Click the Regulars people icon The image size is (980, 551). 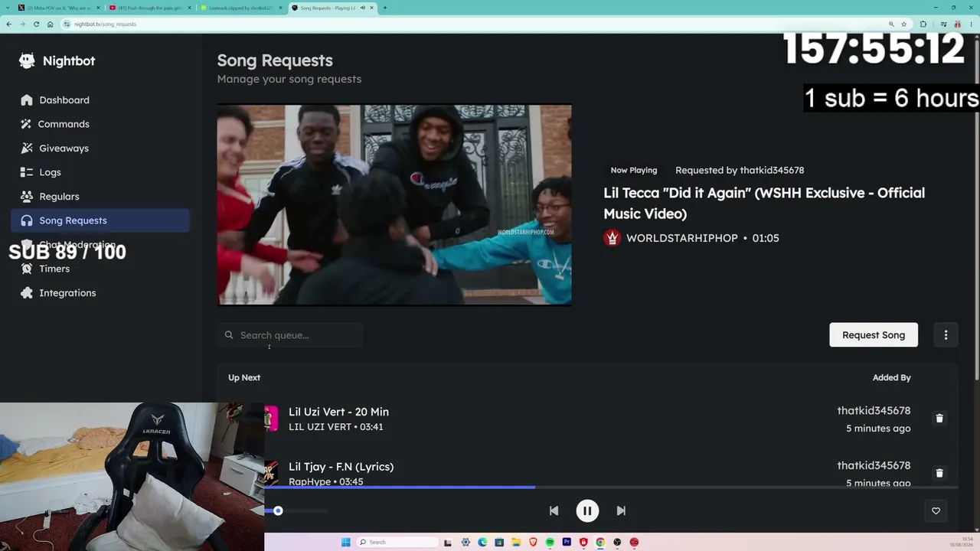point(27,197)
